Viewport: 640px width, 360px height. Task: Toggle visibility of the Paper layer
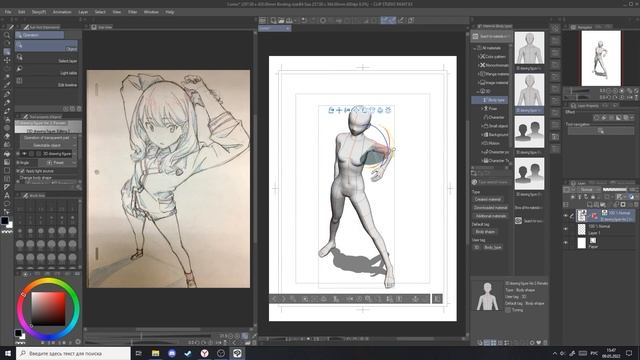point(566,243)
